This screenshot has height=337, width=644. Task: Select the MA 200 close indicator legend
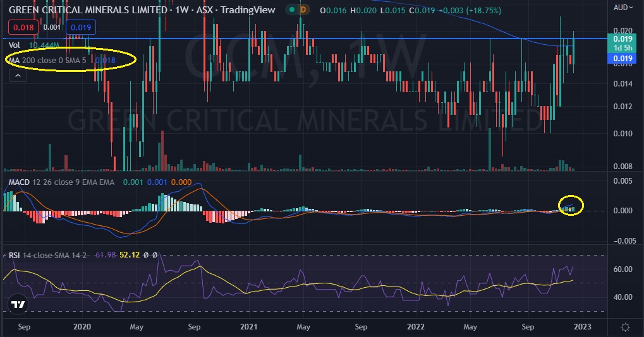point(62,60)
